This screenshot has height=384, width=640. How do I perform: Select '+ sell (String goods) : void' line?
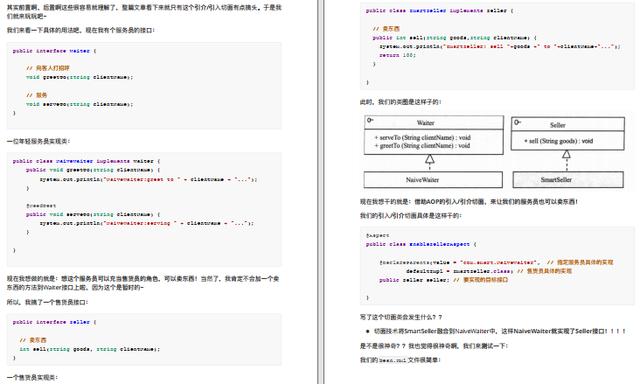point(558,141)
